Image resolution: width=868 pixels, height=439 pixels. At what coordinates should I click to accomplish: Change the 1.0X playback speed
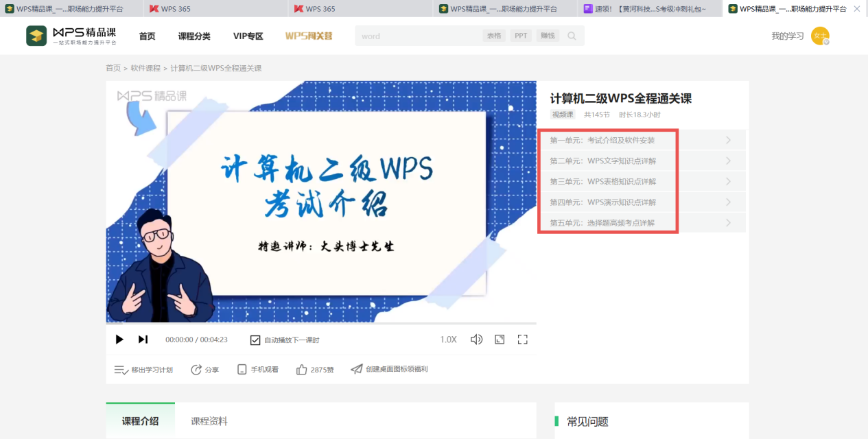448,340
